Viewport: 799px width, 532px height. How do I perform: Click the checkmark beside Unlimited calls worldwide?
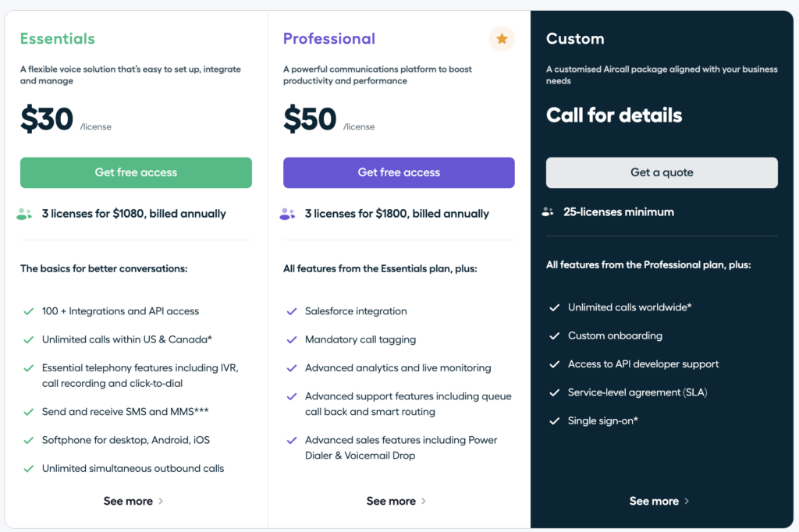(555, 307)
